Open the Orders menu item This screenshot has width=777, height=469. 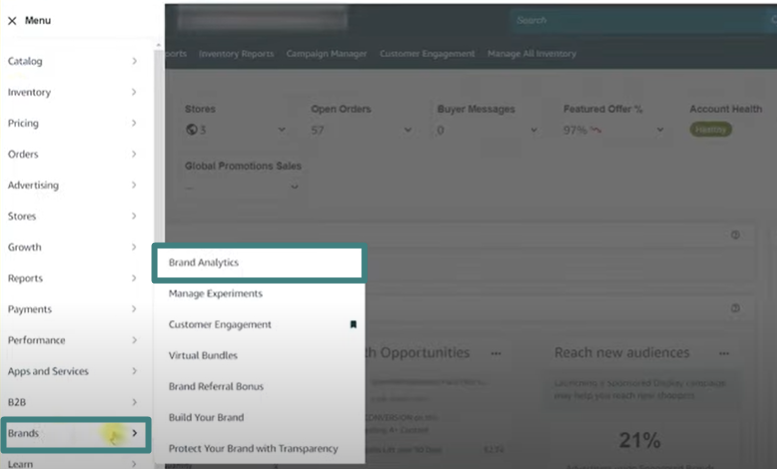click(23, 154)
